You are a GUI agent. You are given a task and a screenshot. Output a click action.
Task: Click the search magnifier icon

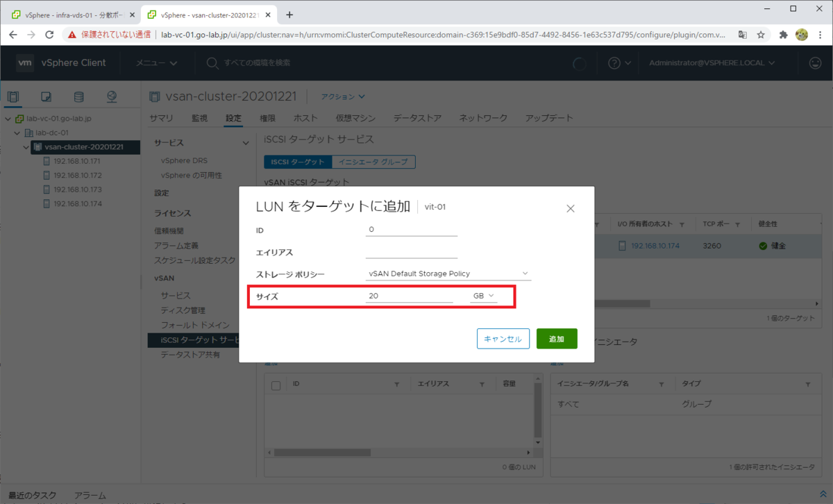(212, 63)
